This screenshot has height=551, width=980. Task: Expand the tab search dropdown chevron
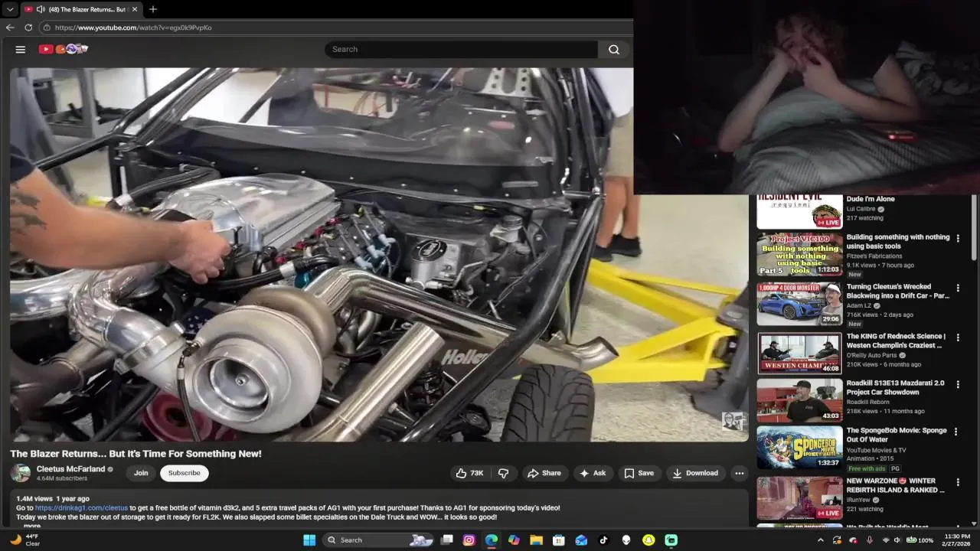pos(10,9)
